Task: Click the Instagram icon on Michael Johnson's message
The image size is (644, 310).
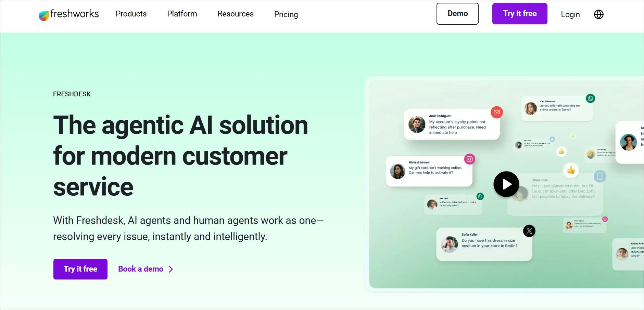Action: point(470,159)
